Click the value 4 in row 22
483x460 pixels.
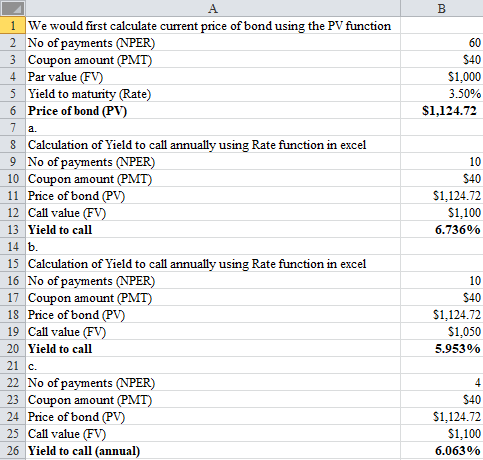pyautogui.click(x=442, y=382)
